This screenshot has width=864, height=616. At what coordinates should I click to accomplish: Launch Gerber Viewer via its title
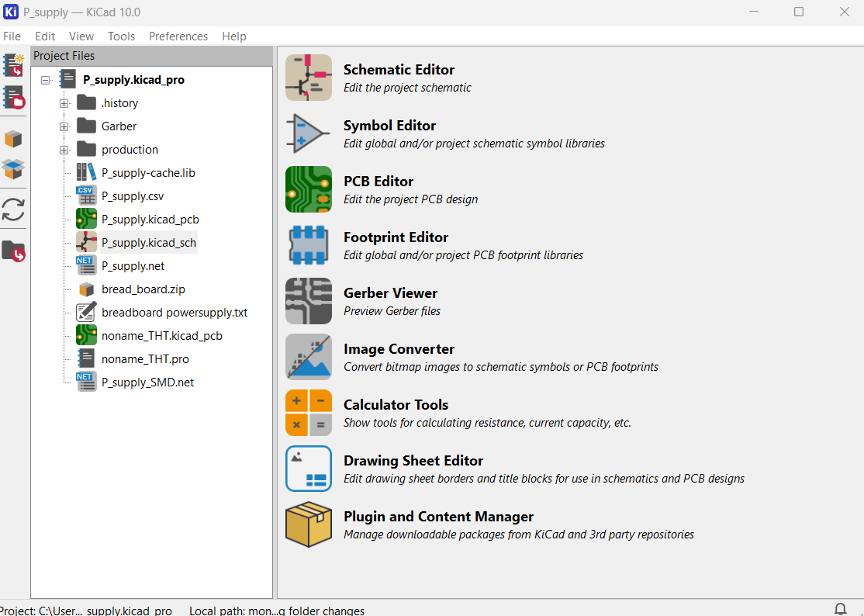390,293
